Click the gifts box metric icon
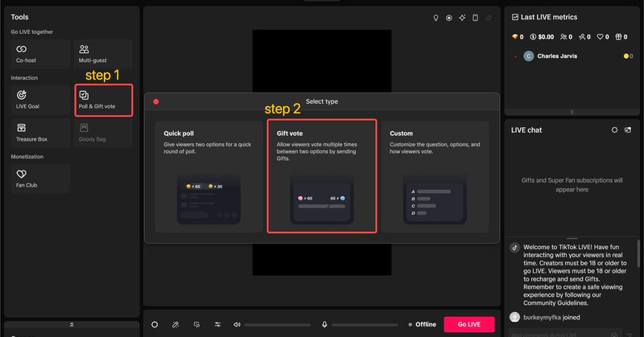 tap(618, 36)
